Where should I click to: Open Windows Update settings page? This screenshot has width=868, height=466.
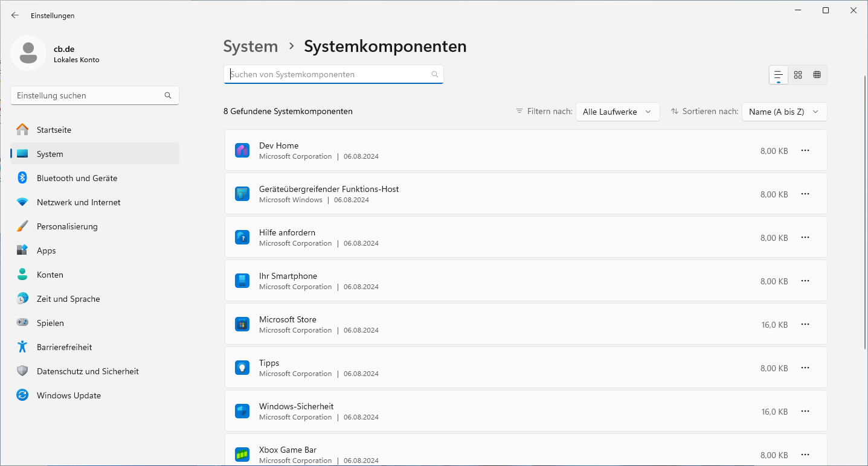point(69,395)
